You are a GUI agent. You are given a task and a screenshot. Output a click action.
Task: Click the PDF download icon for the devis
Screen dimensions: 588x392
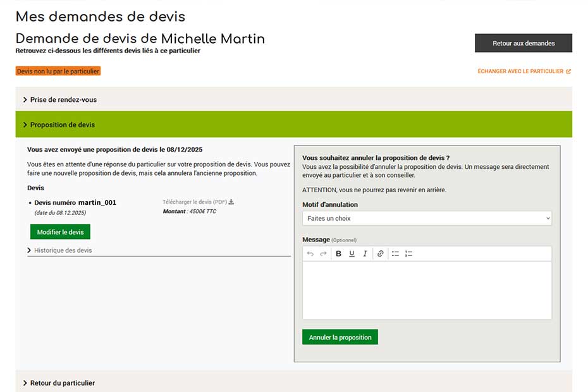[x=231, y=202]
